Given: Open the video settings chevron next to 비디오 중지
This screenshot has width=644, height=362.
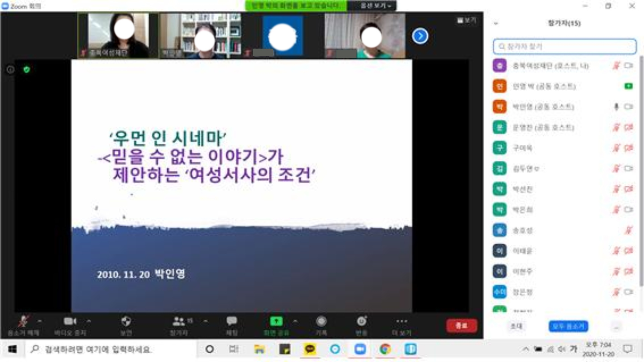Looking at the screenshot, I should point(89,321).
